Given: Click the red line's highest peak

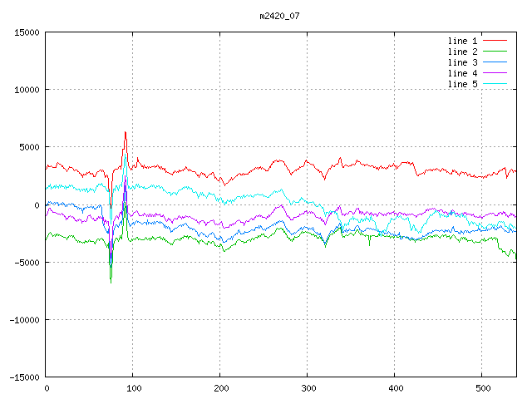Looking at the screenshot, I should point(126,132).
